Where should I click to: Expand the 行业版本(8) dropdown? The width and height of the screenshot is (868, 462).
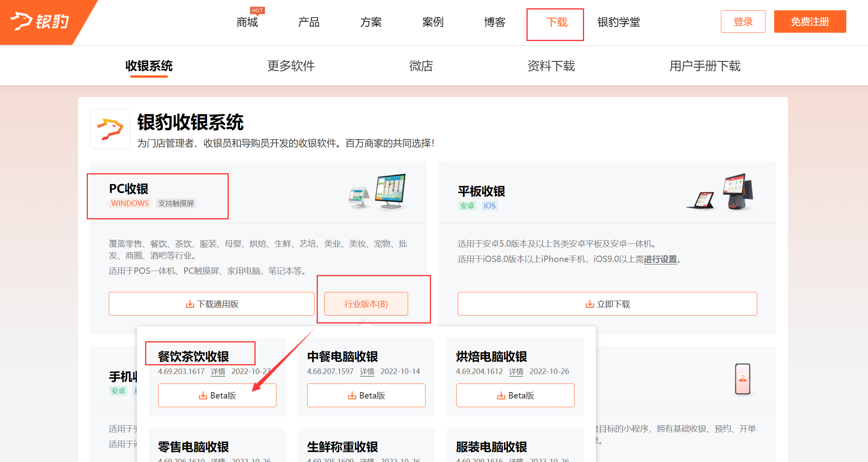tap(366, 304)
